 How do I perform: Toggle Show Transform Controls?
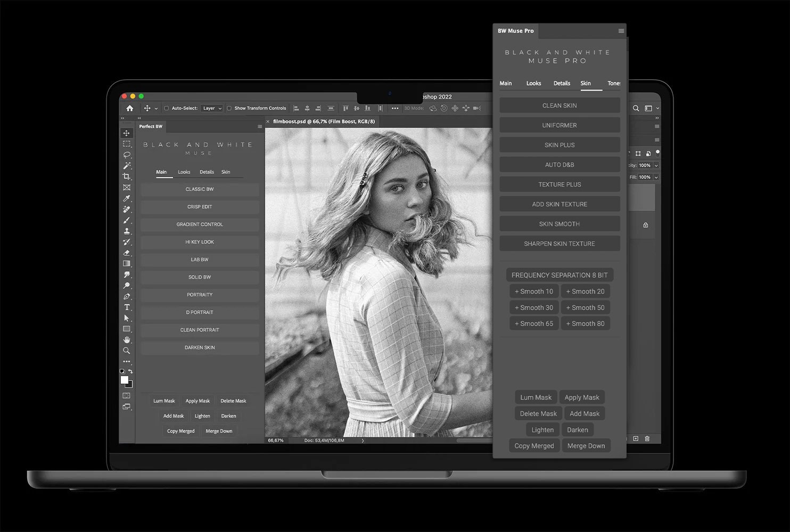(229, 108)
